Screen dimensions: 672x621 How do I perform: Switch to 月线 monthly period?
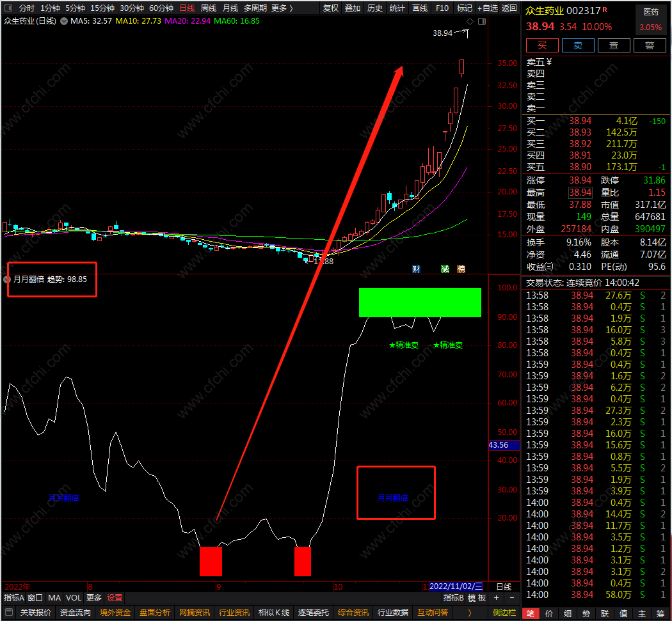click(x=230, y=8)
